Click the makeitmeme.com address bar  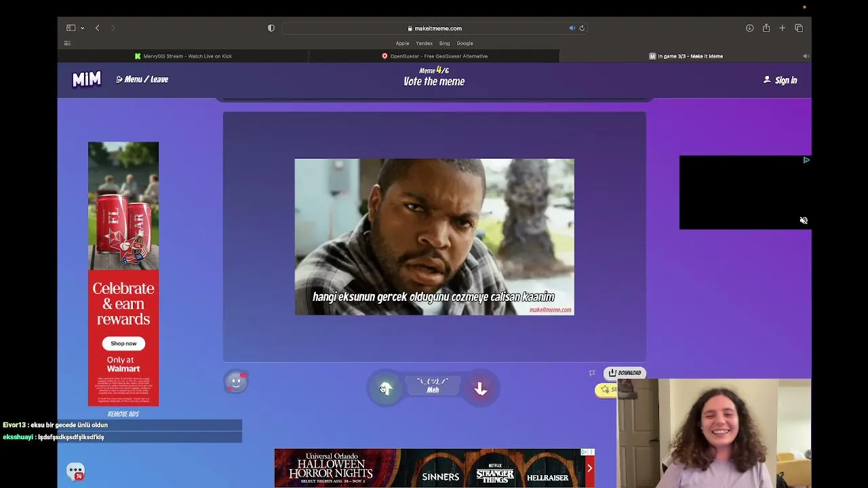click(x=434, y=28)
